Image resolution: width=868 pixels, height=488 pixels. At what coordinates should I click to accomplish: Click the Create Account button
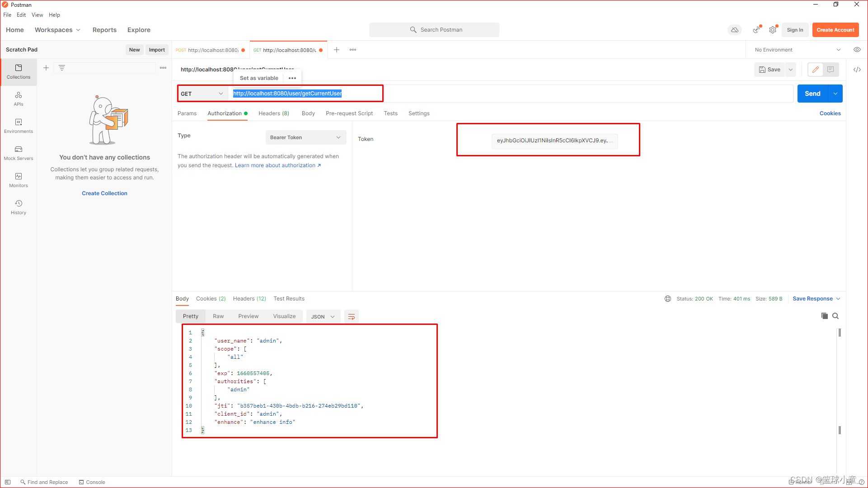(835, 30)
